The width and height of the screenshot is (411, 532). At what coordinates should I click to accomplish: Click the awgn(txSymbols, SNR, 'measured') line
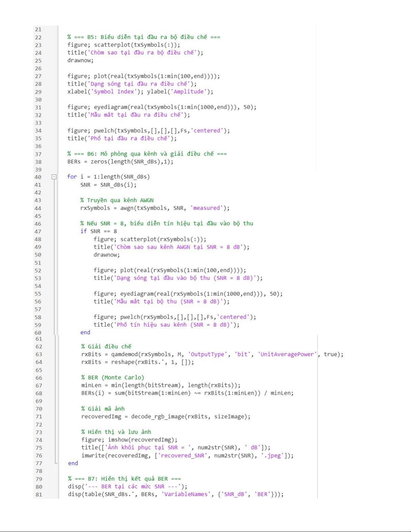pyautogui.click(x=155, y=208)
